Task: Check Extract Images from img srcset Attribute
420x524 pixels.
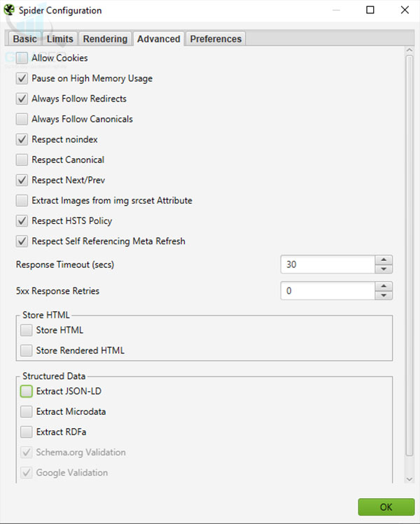Action: pos(22,200)
